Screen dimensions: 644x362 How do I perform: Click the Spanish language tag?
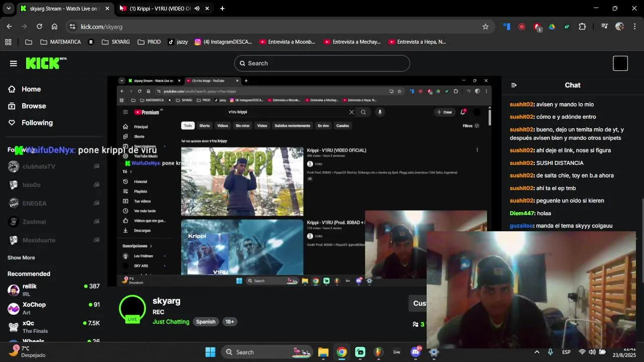(206, 322)
